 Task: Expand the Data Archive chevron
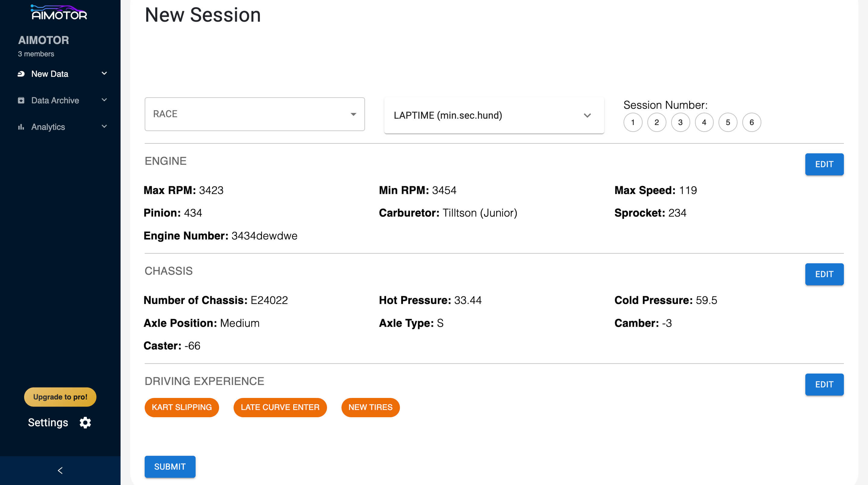coord(104,100)
